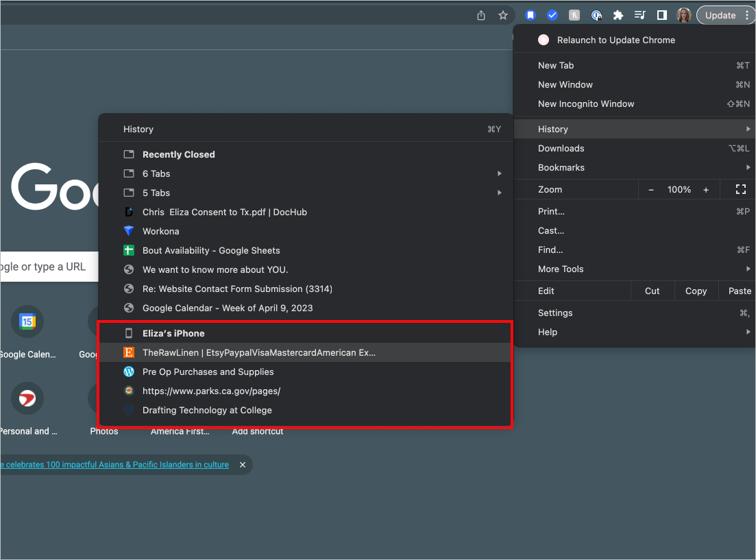Open Pre Op Purchases and Supplies
The height and width of the screenshot is (560, 756).
click(x=306, y=372)
